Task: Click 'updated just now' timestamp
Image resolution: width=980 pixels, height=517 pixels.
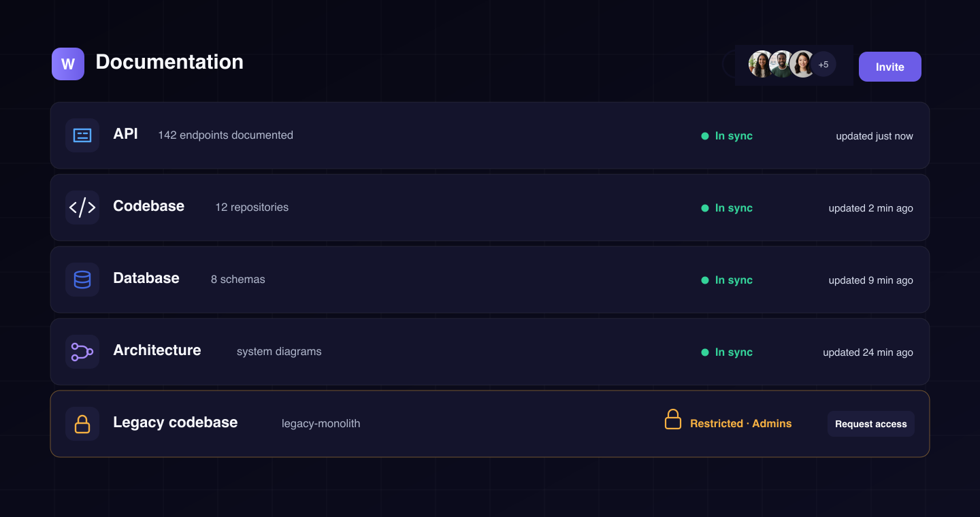Action: tap(875, 136)
